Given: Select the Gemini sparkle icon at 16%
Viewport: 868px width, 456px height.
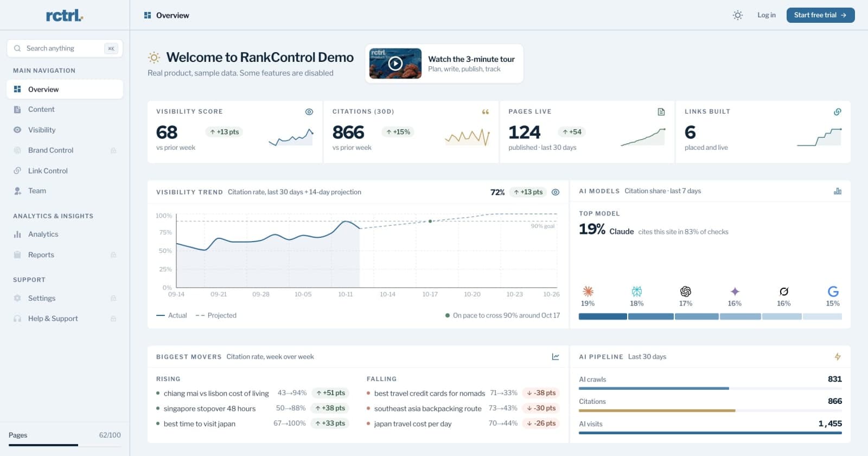Looking at the screenshot, I should coord(735,292).
